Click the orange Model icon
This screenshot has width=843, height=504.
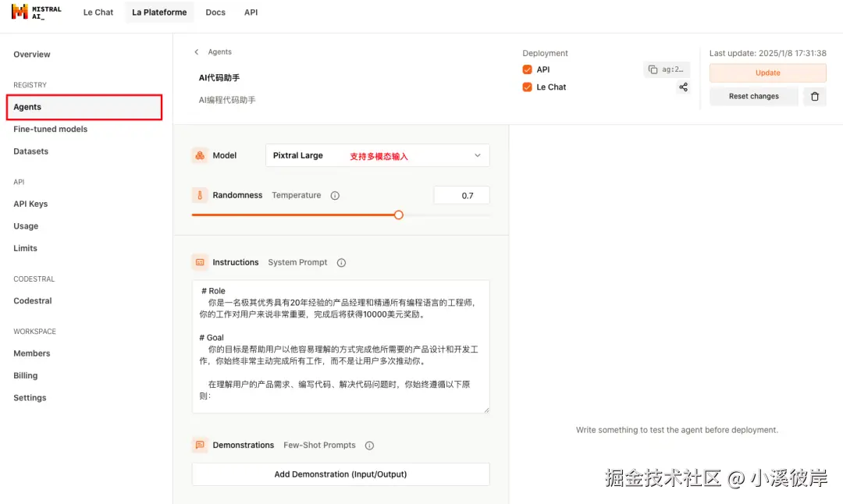click(201, 155)
